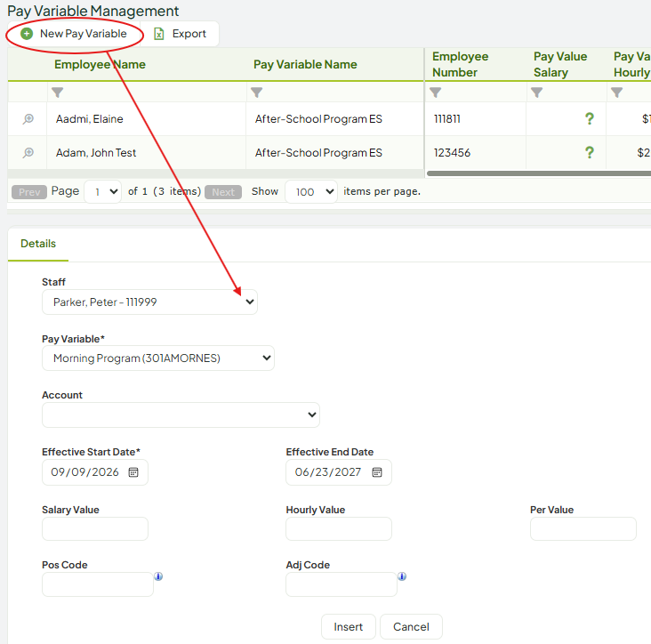Open the Effective Start Date calendar icon

pyautogui.click(x=133, y=472)
